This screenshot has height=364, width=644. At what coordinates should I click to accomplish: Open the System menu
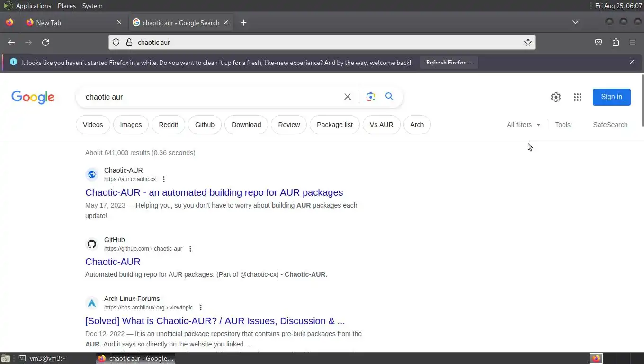[x=92, y=6]
